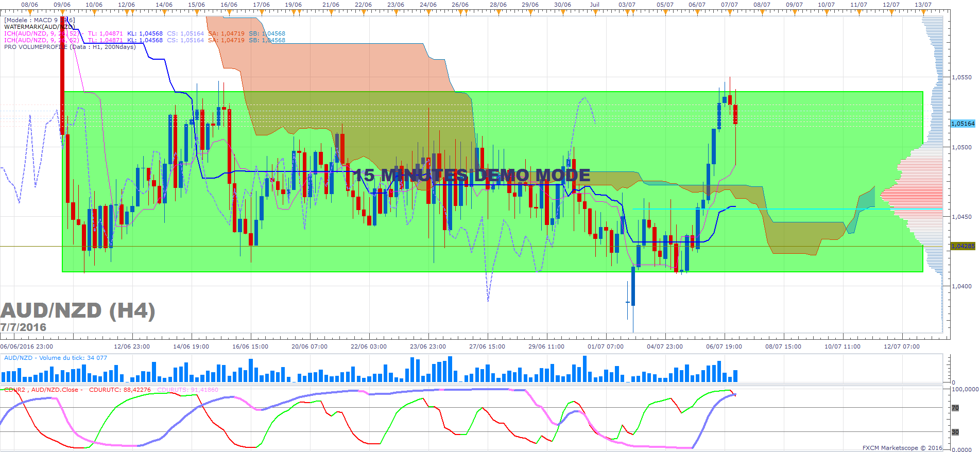Click the FXCM Marketscope copyright text
980x452 pixels.
click(x=902, y=448)
